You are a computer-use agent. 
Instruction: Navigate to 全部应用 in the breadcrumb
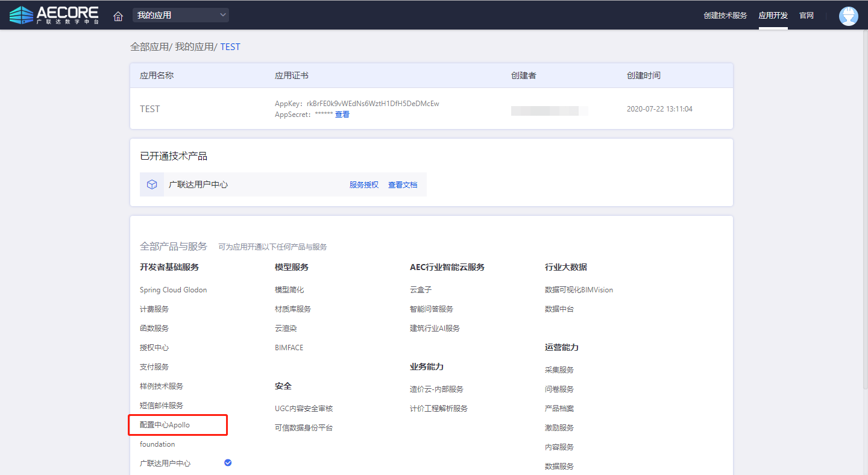click(149, 47)
